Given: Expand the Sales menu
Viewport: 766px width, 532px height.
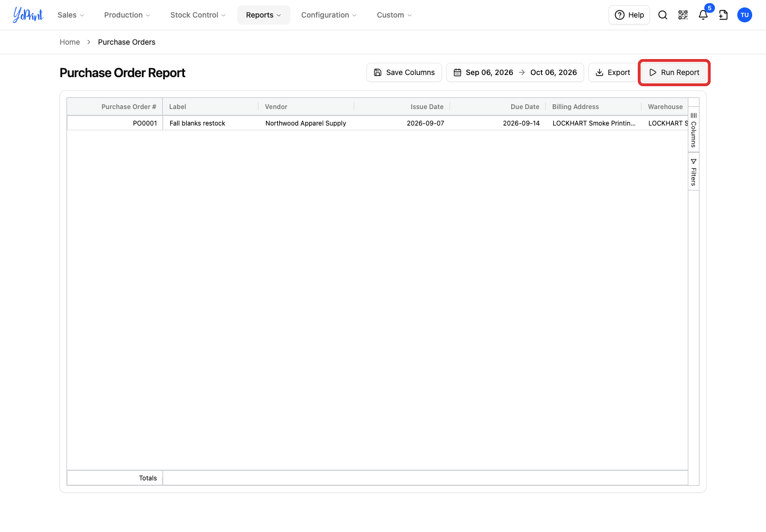Looking at the screenshot, I should [71, 15].
